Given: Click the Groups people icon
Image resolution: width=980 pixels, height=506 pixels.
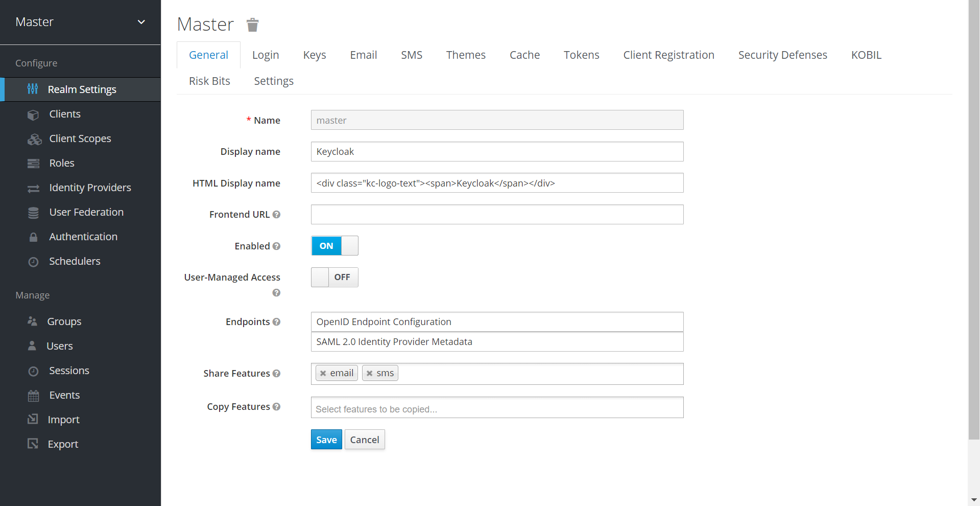Looking at the screenshot, I should pyautogui.click(x=32, y=321).
